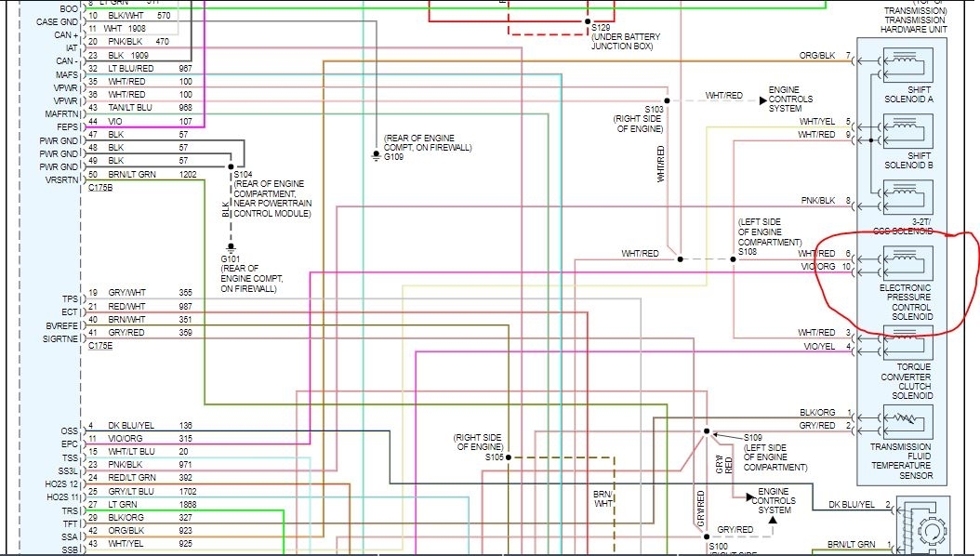
Task: Click the VRSRTN signal label
Action: click(62, 180)
